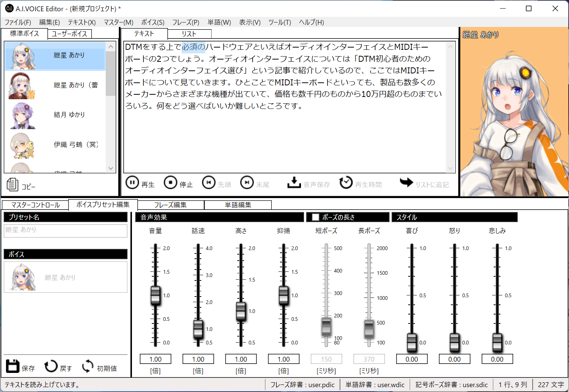Open the ボイス(S) menu
This screenshot has height=392, width=569.
(x=153, y=22)
